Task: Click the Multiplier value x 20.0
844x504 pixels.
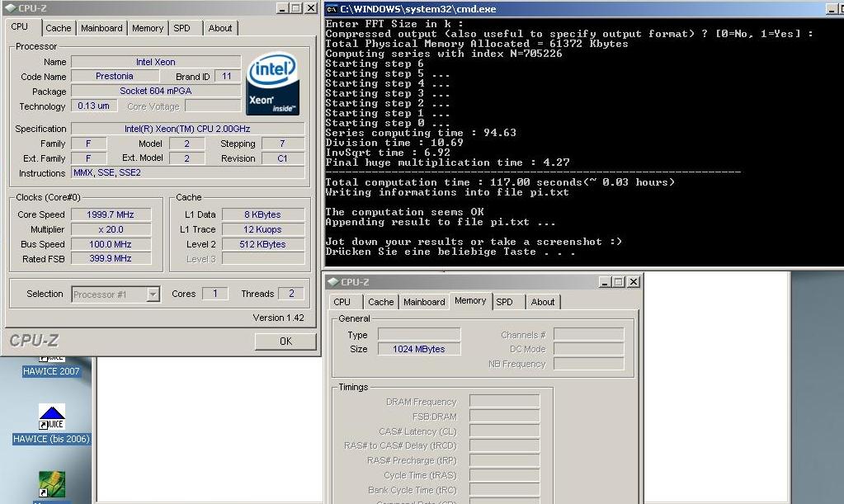Action: pos(111,229)
